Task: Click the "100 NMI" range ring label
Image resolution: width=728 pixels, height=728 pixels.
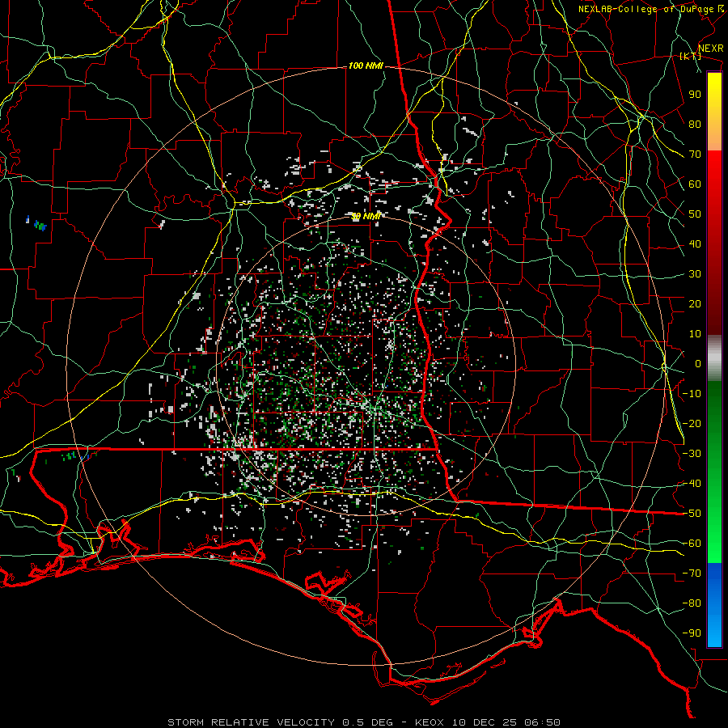Action: [366, 66]
